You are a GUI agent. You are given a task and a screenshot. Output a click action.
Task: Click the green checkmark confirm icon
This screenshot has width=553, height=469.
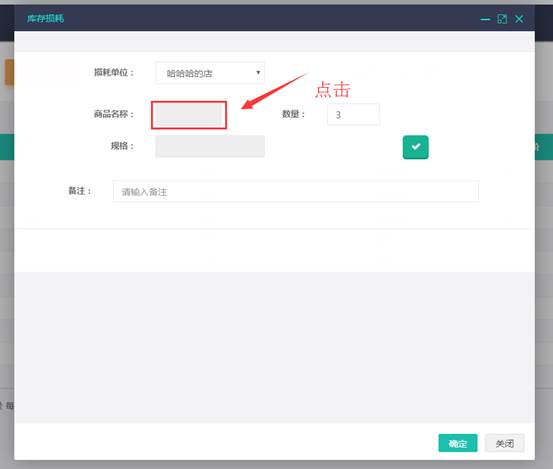(x=415, y=147)
